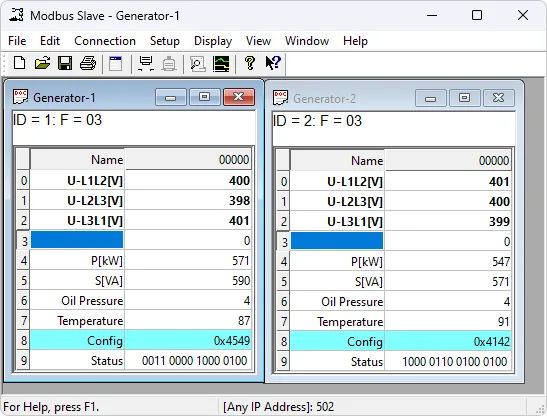547x416 pixels.
Task: Open the Edit menu
Action: pyautogui.click(x=50, y=41)
